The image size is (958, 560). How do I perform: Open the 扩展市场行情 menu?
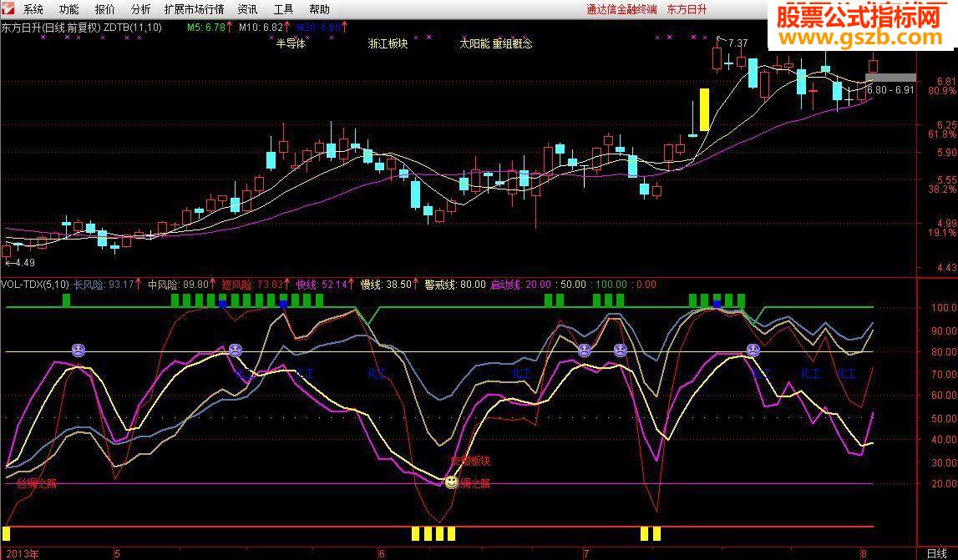click(x=195, y=9)
